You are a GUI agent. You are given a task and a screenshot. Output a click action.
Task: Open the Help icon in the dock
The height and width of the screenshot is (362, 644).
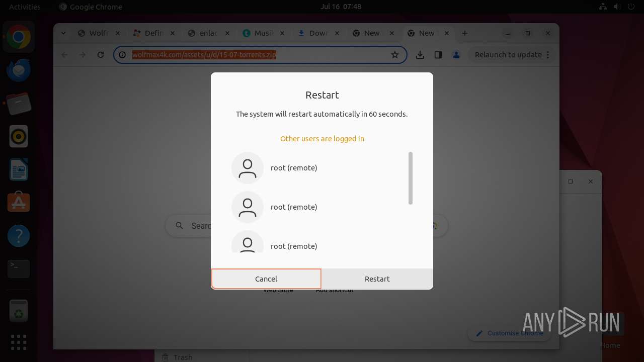point(19,236)
